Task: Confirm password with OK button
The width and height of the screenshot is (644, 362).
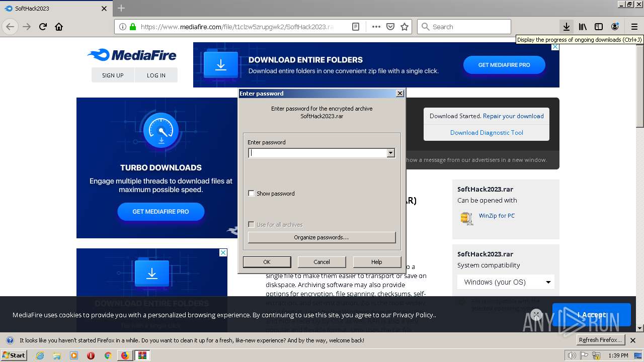Action: (267, 262)
